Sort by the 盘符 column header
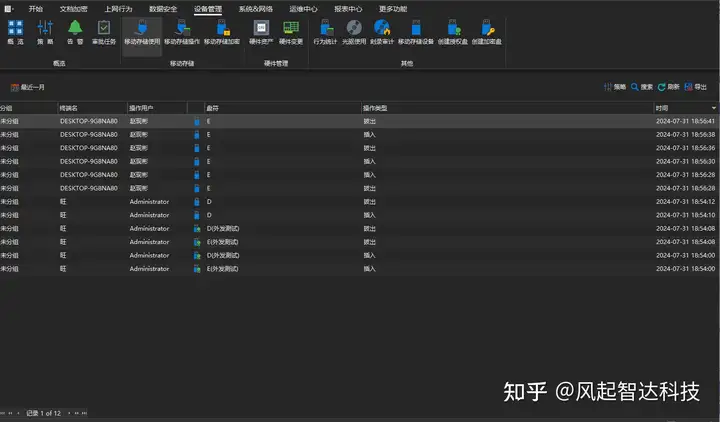The height and width of the screenshot is (422, 720). (282, 108)
